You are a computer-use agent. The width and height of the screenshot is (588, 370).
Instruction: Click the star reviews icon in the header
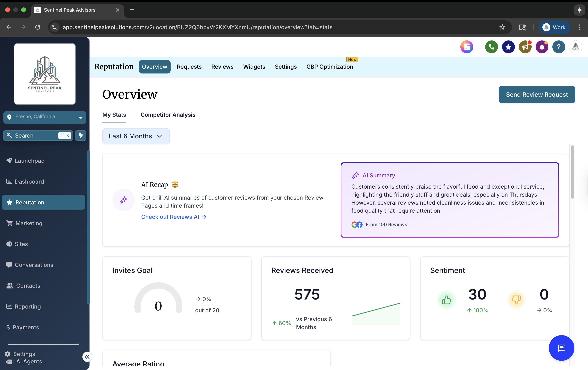508,47
